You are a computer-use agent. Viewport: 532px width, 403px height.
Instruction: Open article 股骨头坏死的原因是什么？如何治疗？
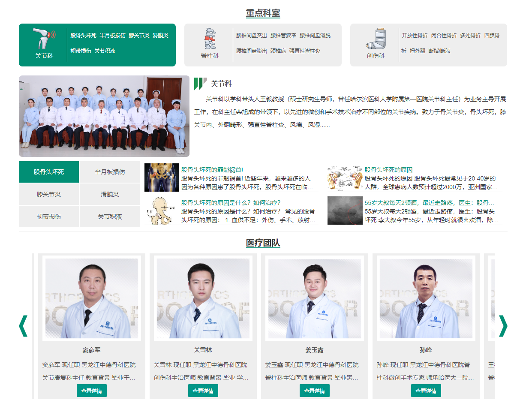coord(231,203)
